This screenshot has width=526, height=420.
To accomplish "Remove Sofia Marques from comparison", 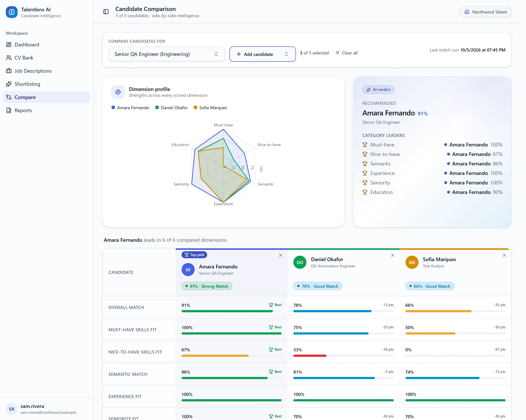I will pyautogui.click(x=504, y=255).
